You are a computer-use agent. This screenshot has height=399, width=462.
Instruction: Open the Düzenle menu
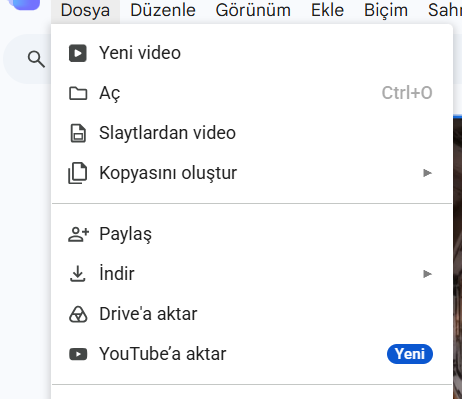[163, 10]
